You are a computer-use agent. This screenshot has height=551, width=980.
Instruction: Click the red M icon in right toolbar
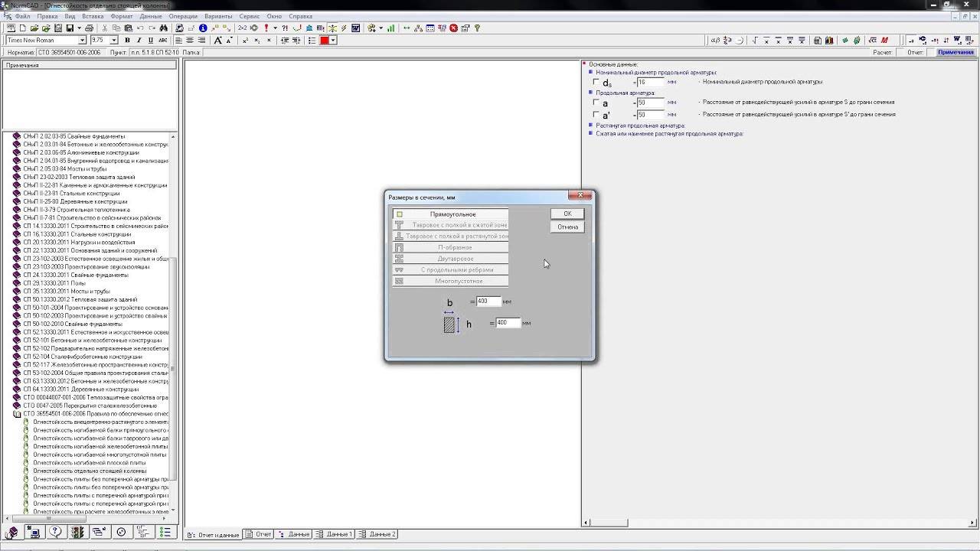(884, 40)
